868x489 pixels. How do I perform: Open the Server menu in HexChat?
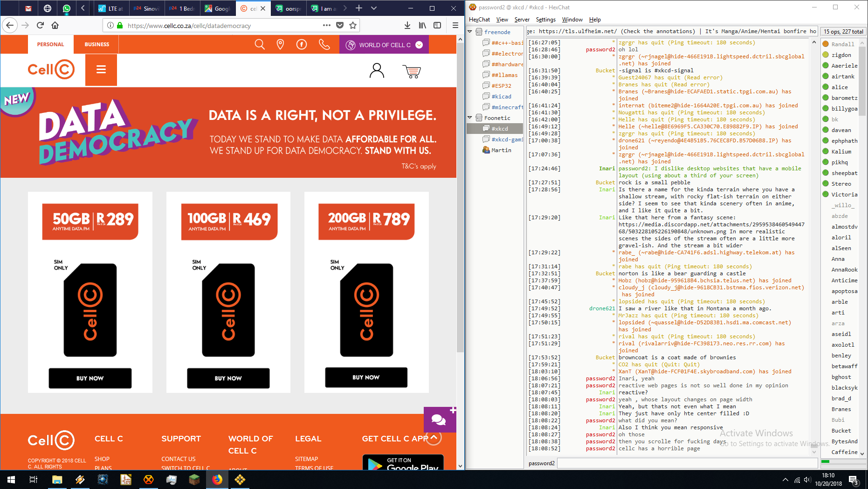pyautogui.click(x=522, y=20)
